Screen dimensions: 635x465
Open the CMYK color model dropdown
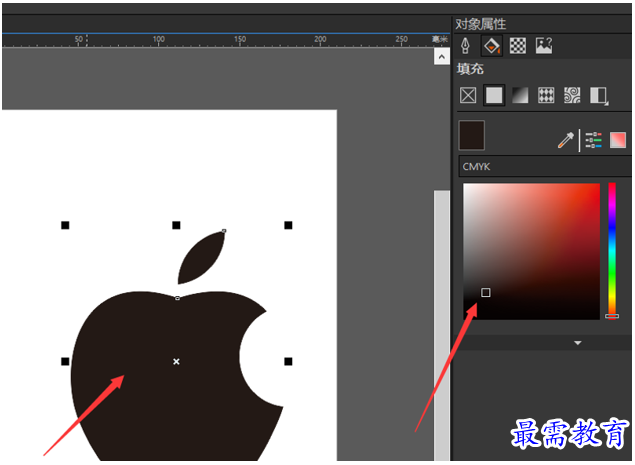coord(545,166)
